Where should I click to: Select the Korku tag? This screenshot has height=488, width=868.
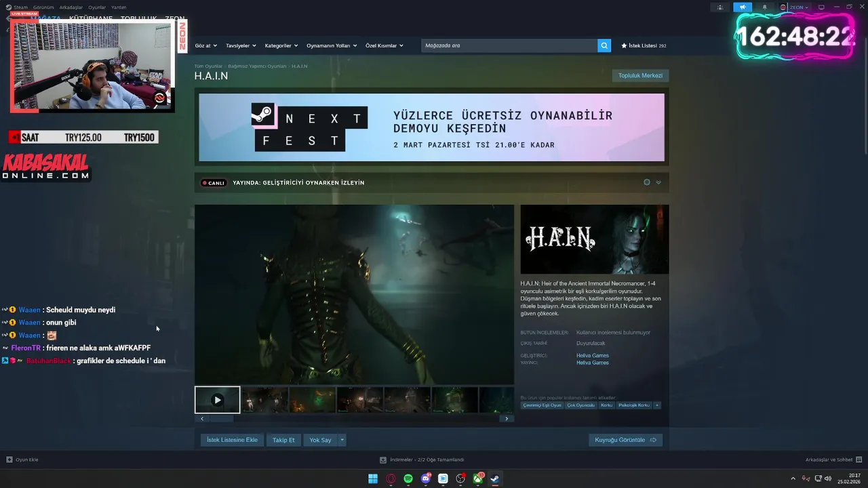pos(606,405)
